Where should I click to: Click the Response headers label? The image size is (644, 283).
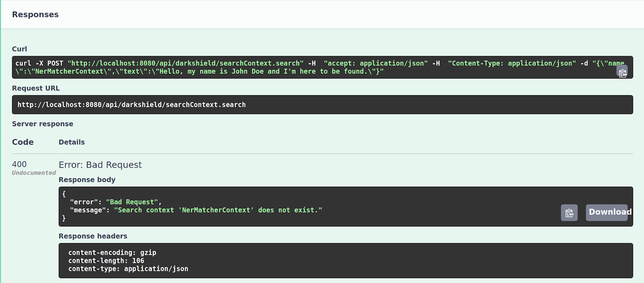(93, 236)
